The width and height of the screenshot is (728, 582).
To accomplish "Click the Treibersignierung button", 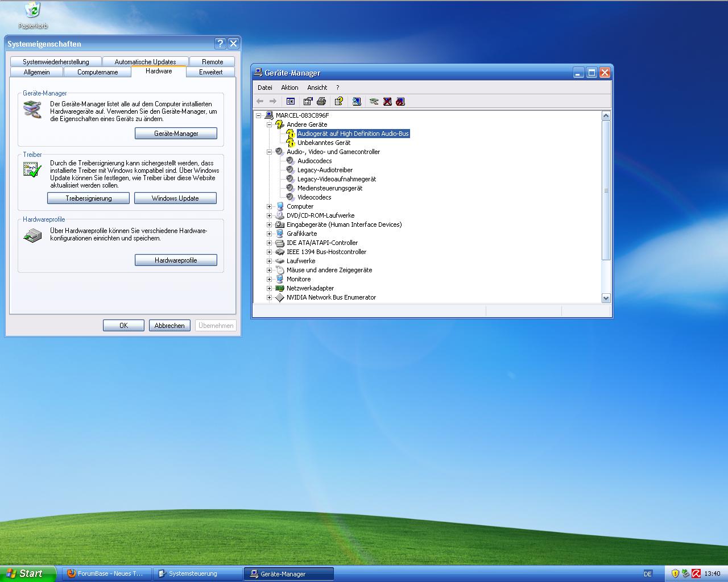I will point(89,198).
